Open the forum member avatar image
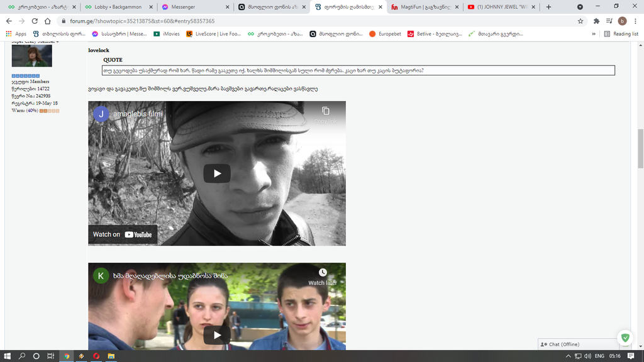Screen dimensions: 644x362 (31, 55)
